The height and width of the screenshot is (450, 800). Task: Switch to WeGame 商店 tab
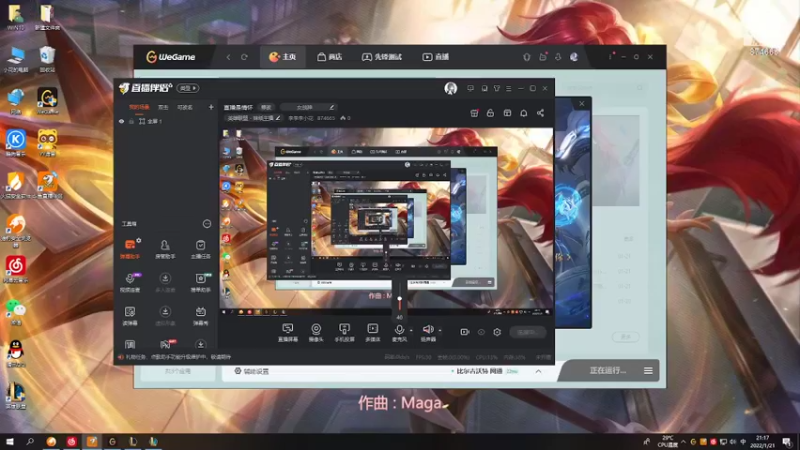coord(330,57)
